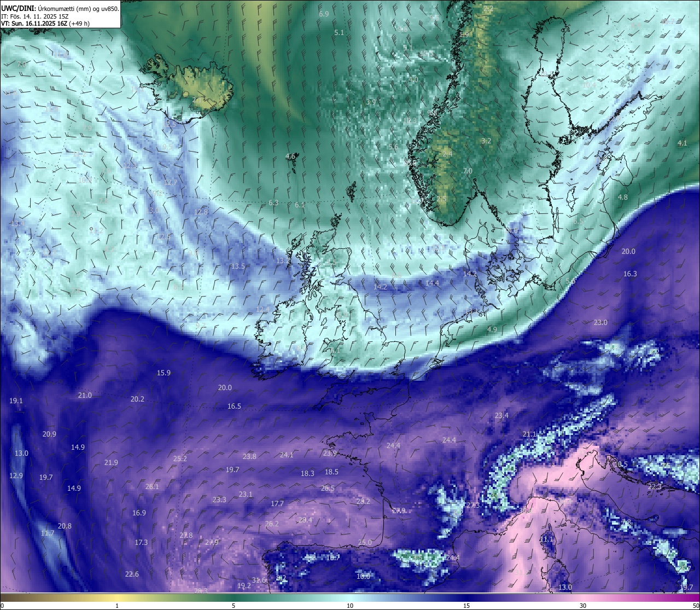Click the 10.5 value label
Viewport: 700px width, 610px height.
(621, 464)
